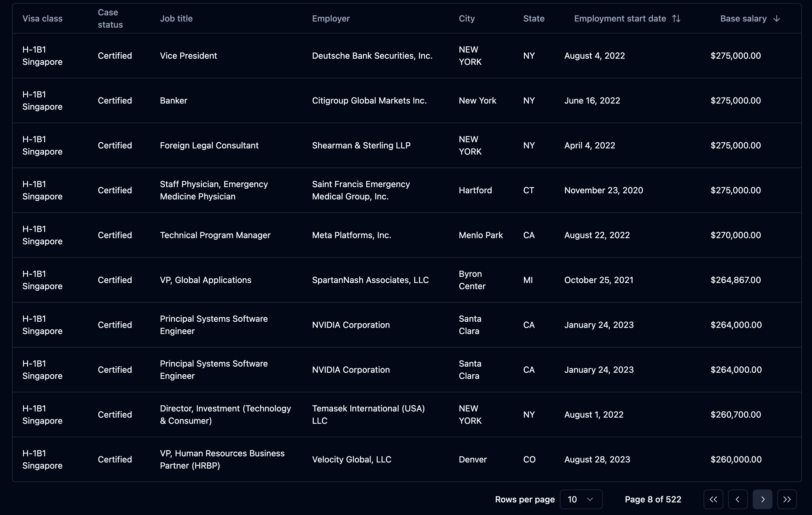Click the Visa class column header
The width and height of the screenshot is (812, 515).
[x=42, y=18]
